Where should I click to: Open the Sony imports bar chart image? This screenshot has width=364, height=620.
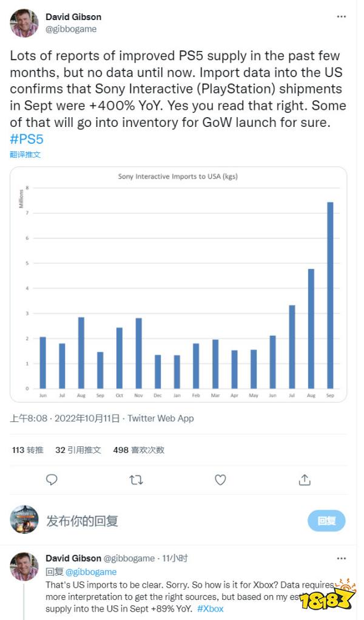(178, 284)
